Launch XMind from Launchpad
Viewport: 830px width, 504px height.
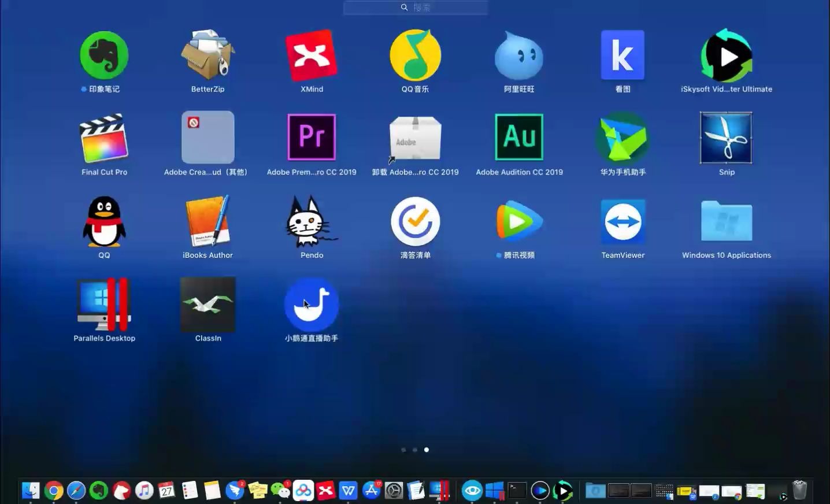click(x=312, y=55)
